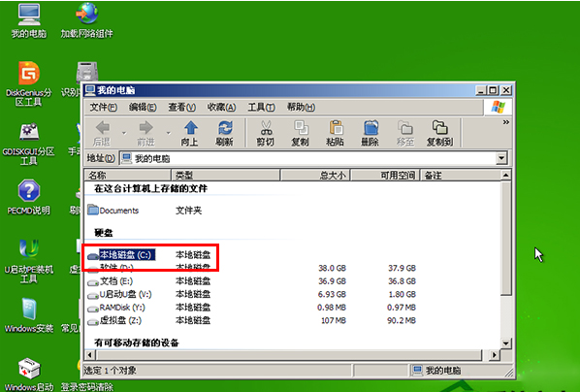
Task: Click the 我的电脑 title bar icon
Action: click(x=90, y=90)
